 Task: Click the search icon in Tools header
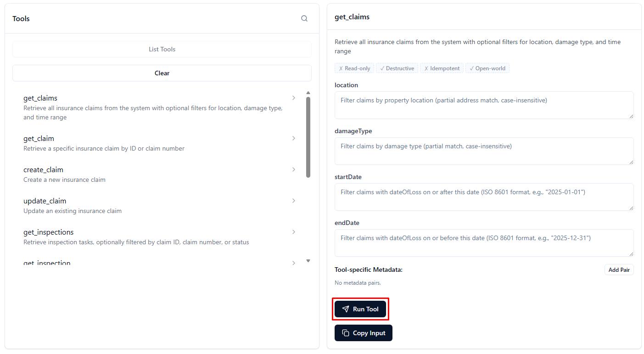(x=304, y=18)
